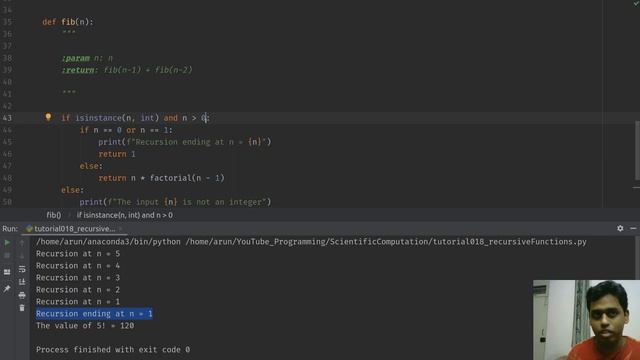Click the 'return 1' line in editor
The height and width of the screenshot is (360, 640).
coord(117,154)
